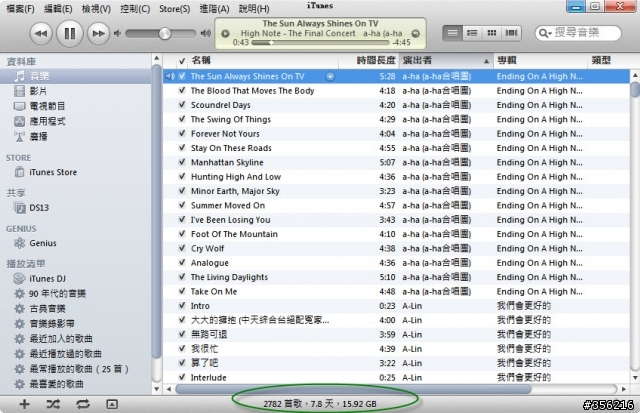Switch to album list view
This screenshot has height=413, width=640.
click(472, 33)
